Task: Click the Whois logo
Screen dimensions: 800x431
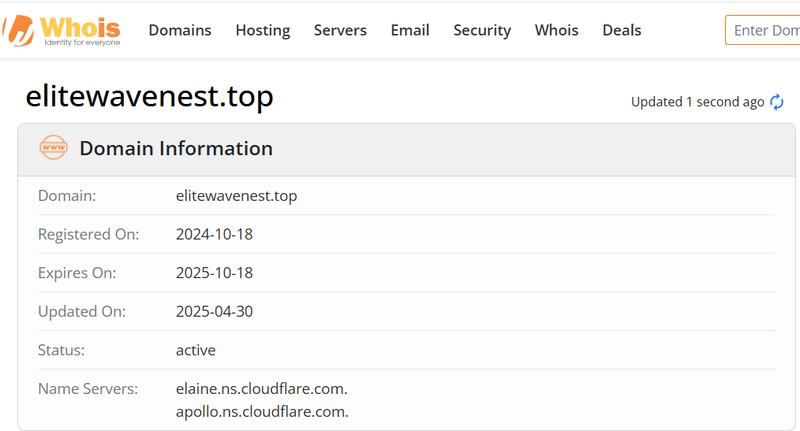Action: click(61, 31)
